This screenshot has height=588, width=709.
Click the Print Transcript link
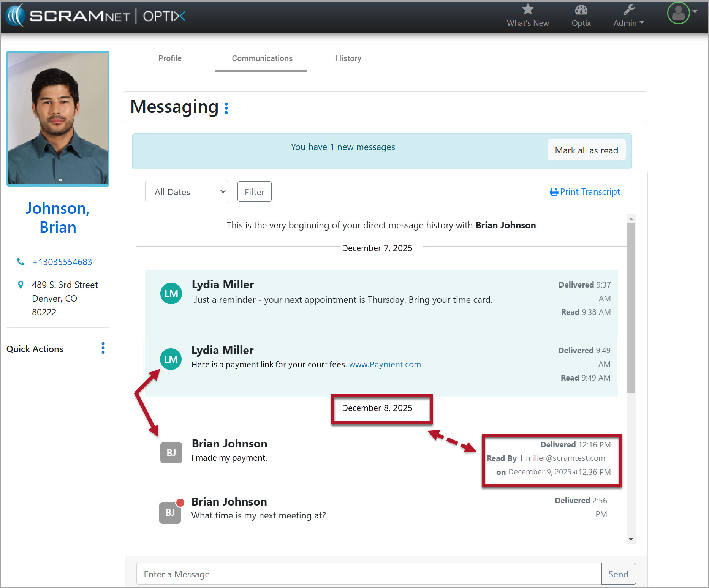coord(585,192)
